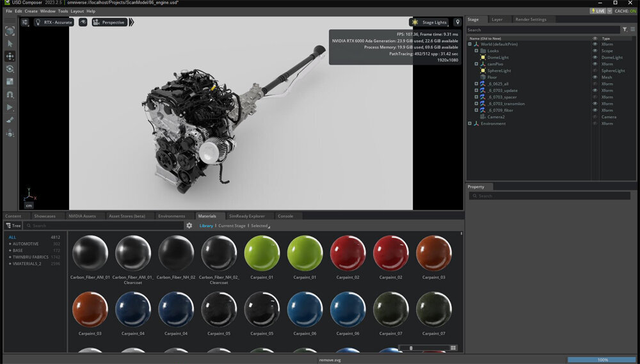Switch to the Render Settings tab
Image resolution: width=640 pixels, height=364 pixels.
point(531,20)
